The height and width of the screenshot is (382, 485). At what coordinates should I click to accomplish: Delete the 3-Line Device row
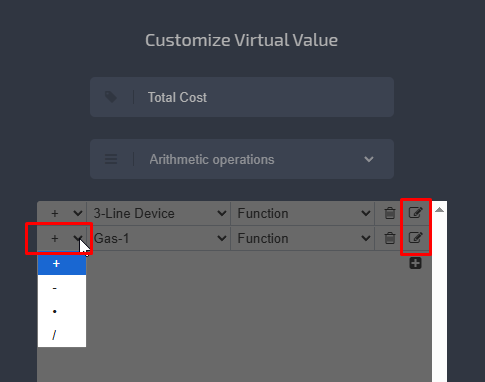click(x=389, y=213)
